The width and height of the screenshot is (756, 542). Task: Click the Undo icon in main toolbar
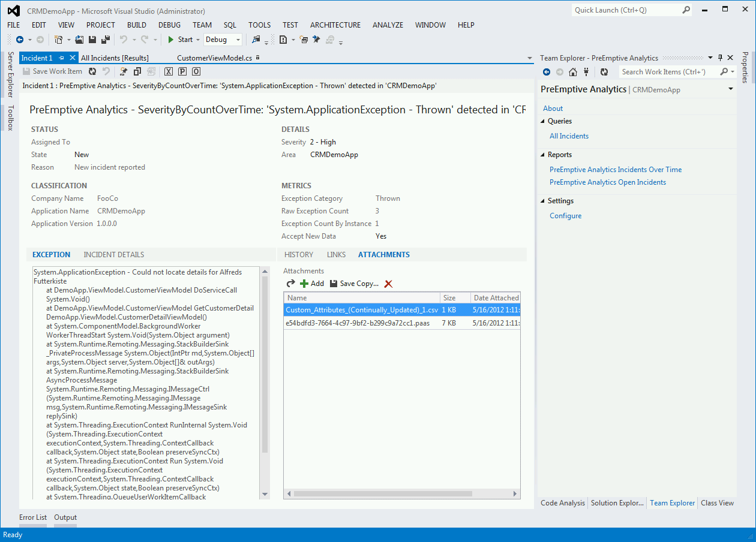tap(124, 40)
